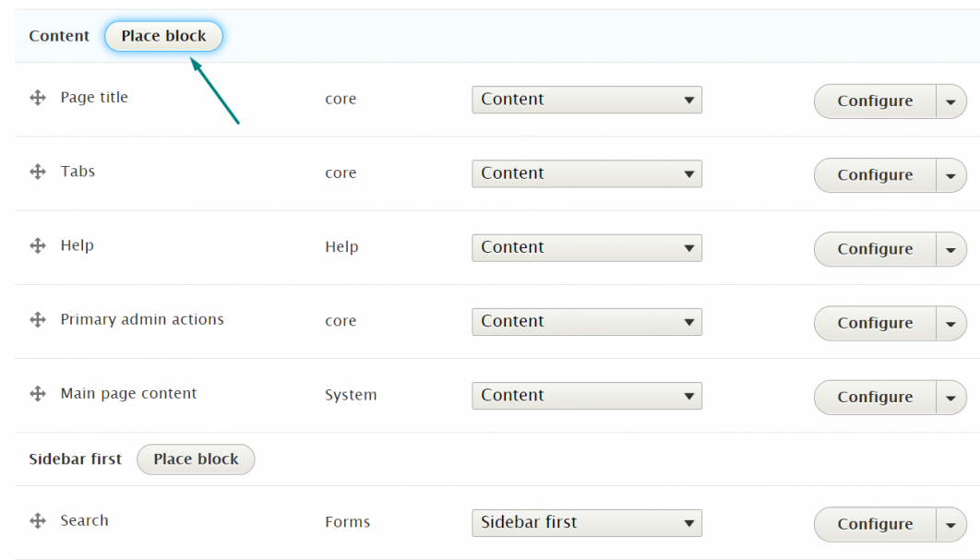Grab the drag handle for the Search block

coord(37,520)
